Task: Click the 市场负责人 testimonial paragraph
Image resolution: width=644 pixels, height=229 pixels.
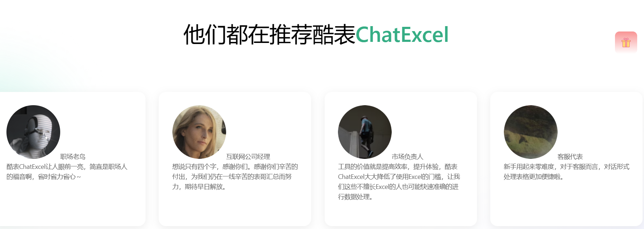Action: 399,182
